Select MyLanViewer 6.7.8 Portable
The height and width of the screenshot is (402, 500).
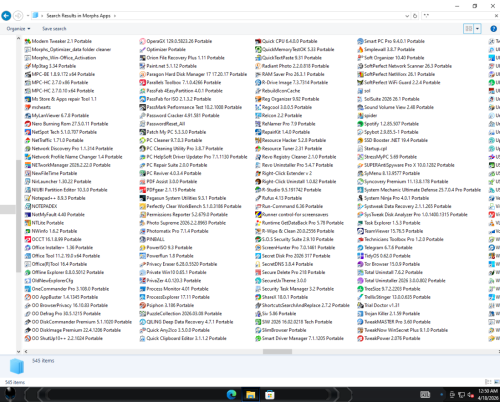pos(57,116)
